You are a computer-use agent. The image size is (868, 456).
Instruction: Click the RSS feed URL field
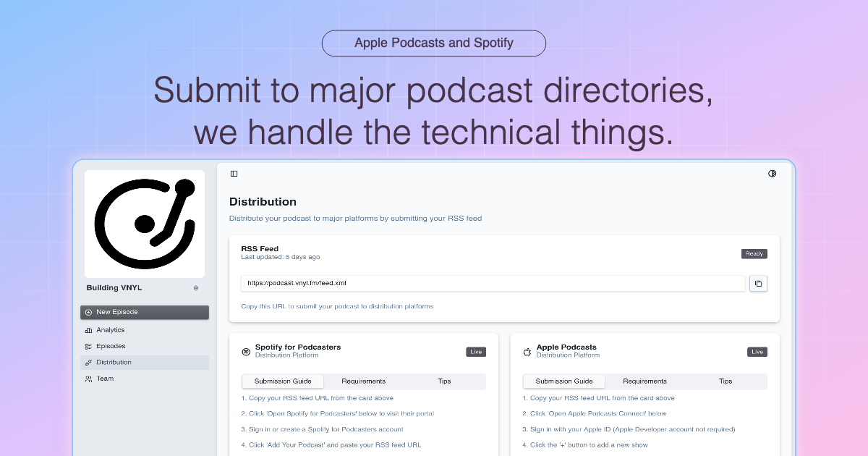tap(493, 284)
